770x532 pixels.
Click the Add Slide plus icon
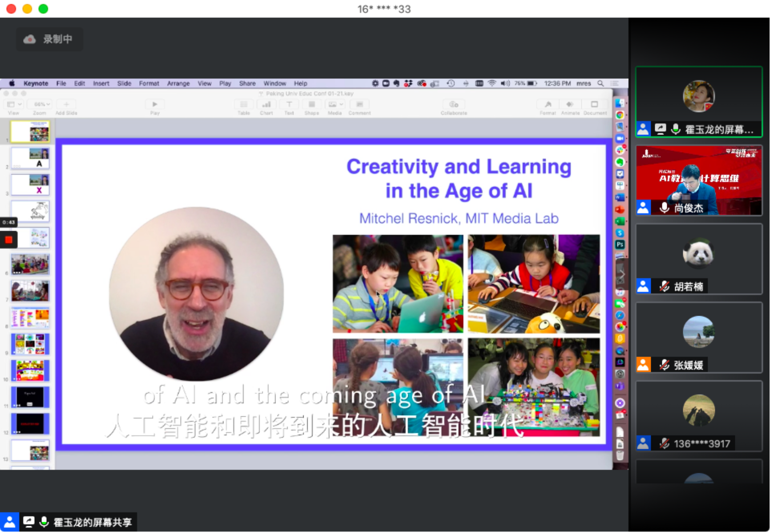66,105
